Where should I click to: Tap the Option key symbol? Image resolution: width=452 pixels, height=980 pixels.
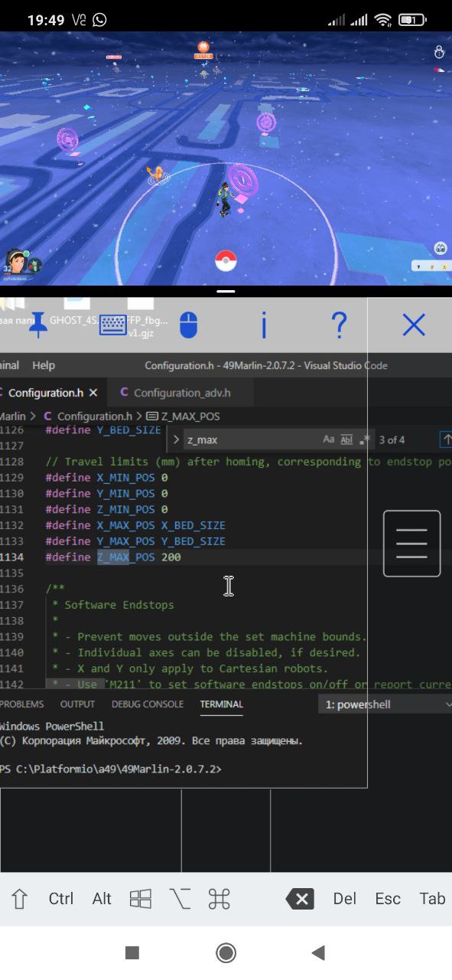180,899
